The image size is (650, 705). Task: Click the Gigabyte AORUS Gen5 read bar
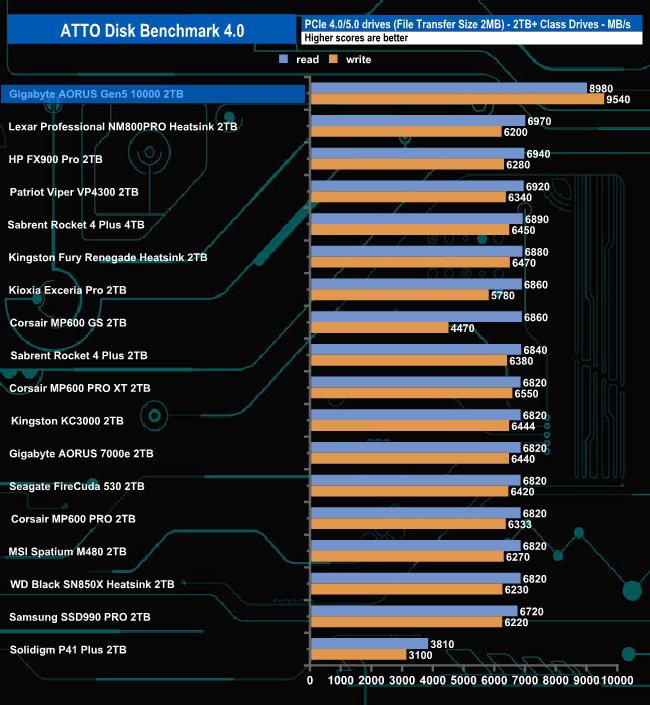click(449, 88)
